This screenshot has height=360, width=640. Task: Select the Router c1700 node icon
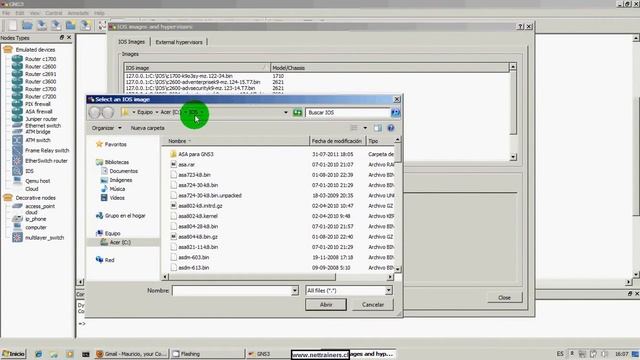[17, 59]
